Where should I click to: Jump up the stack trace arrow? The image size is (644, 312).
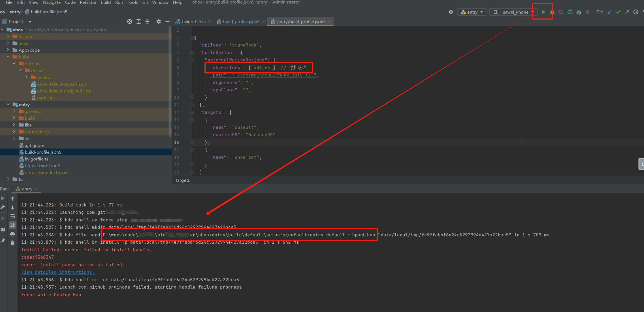click(x=13, y=199)
